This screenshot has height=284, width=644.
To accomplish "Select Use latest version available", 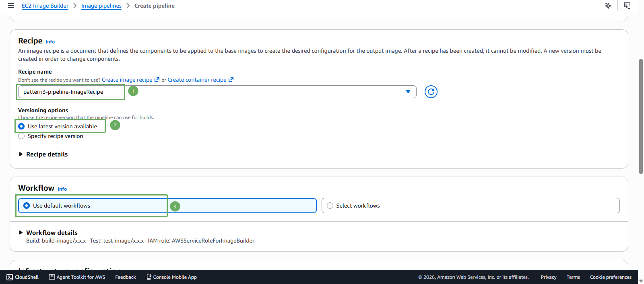I will (21, 126).
